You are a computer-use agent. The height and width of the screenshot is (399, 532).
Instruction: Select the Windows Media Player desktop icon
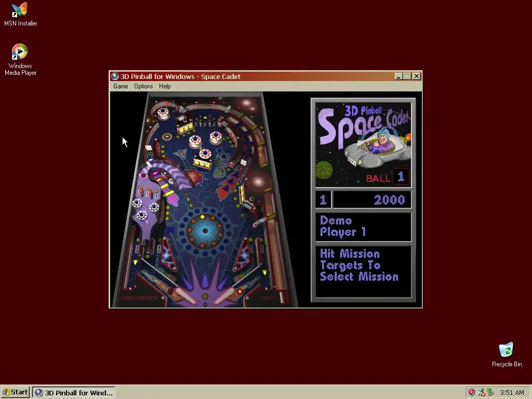(x=20, y=60)
